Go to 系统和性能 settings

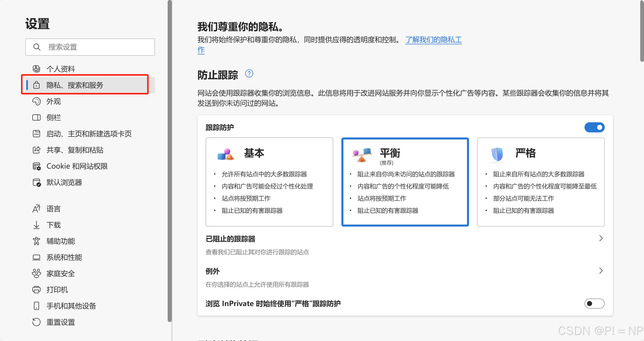pyautogui.click(x=64, y=257)
